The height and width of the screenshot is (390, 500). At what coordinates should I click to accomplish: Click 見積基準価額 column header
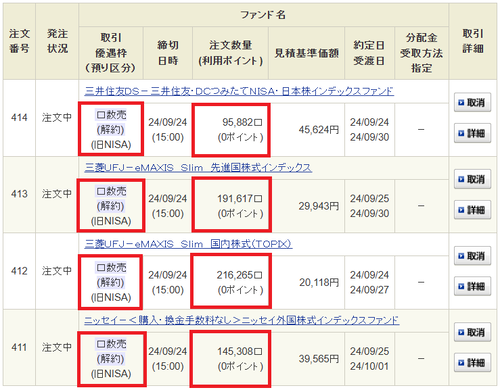coord(306,53)
